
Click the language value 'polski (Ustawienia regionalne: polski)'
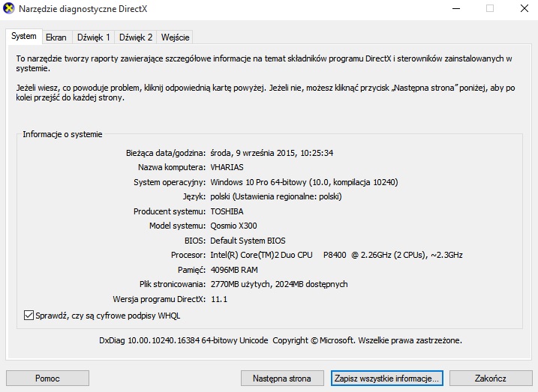[x=276, y=196]
